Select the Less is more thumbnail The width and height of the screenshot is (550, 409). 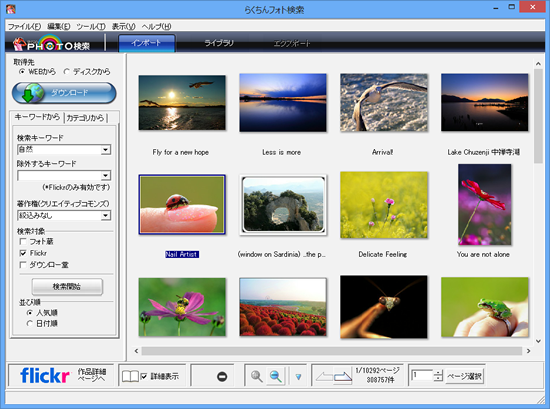point(283,102)
